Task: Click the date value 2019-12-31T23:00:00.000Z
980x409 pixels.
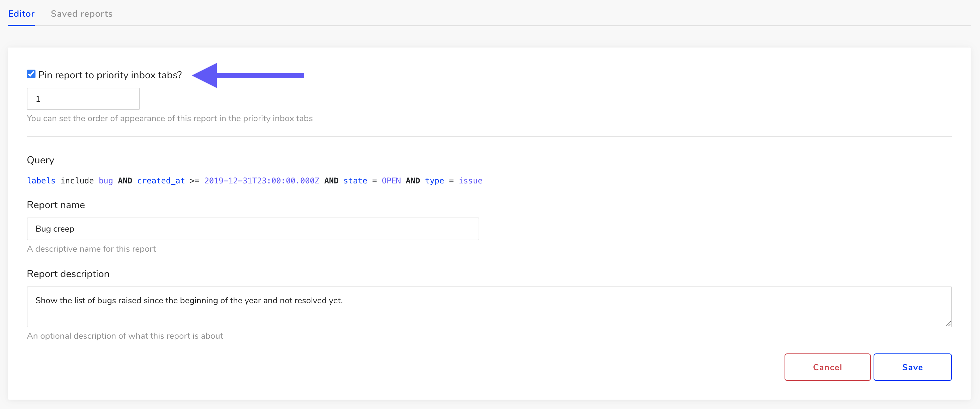Action: coord(262,181)
